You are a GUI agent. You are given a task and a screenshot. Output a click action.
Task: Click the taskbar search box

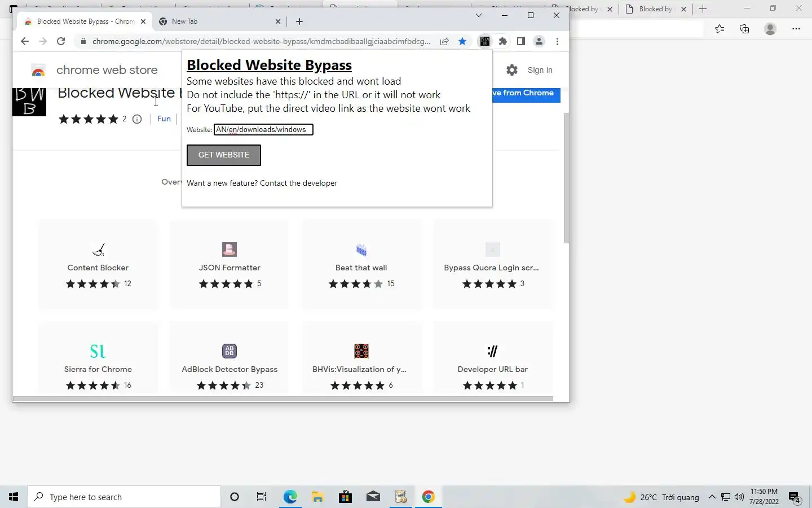coord(124,497)
